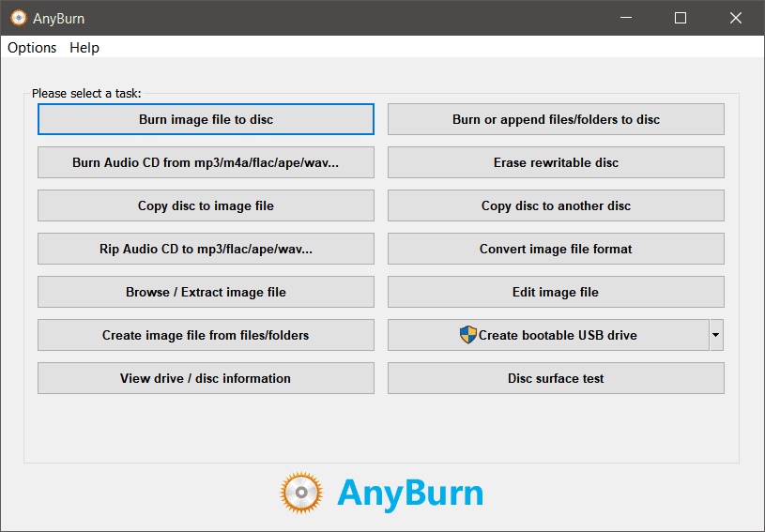Close the AnyBurn window
Screen dimensions: 765x532
pos(736,18)
